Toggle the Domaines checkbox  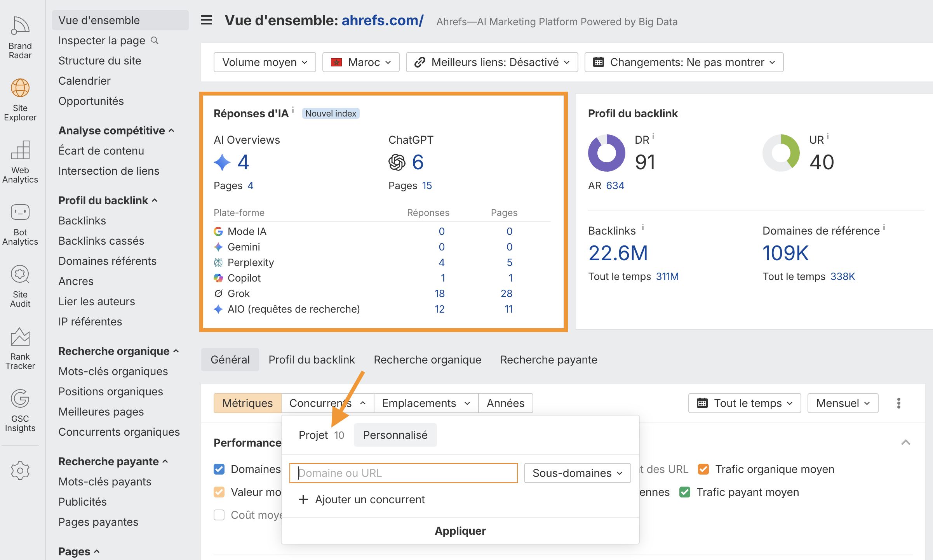(219, 469)
